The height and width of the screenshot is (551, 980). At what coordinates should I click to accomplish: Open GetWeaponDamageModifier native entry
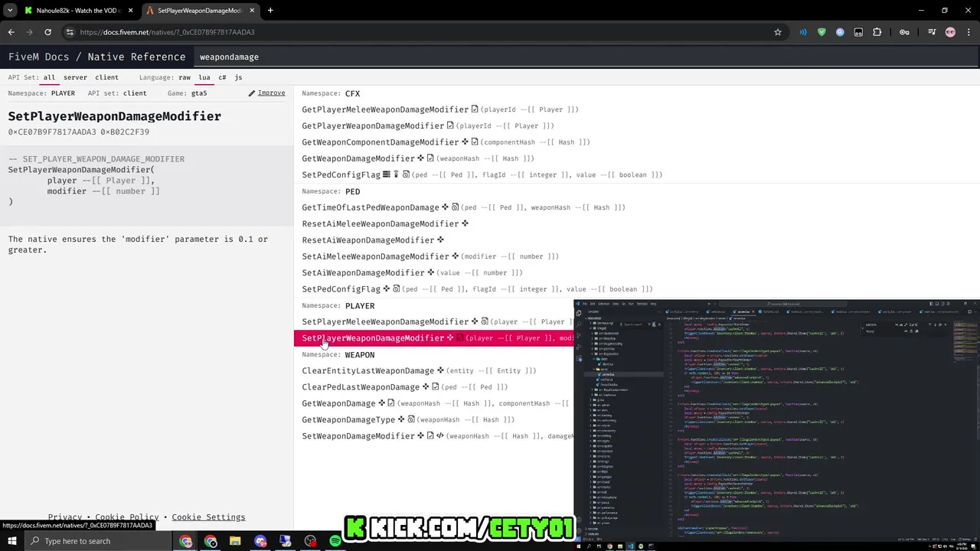(358, 158)
